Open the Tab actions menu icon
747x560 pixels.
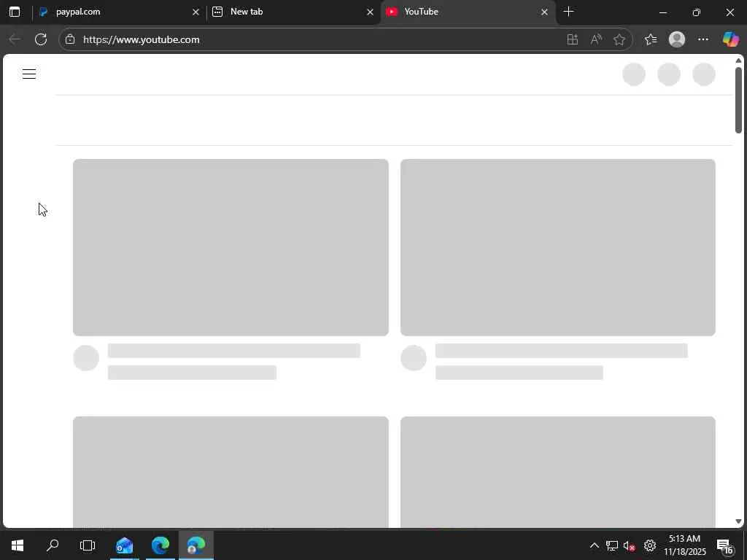pyautogui.click(x=15, y=12)
